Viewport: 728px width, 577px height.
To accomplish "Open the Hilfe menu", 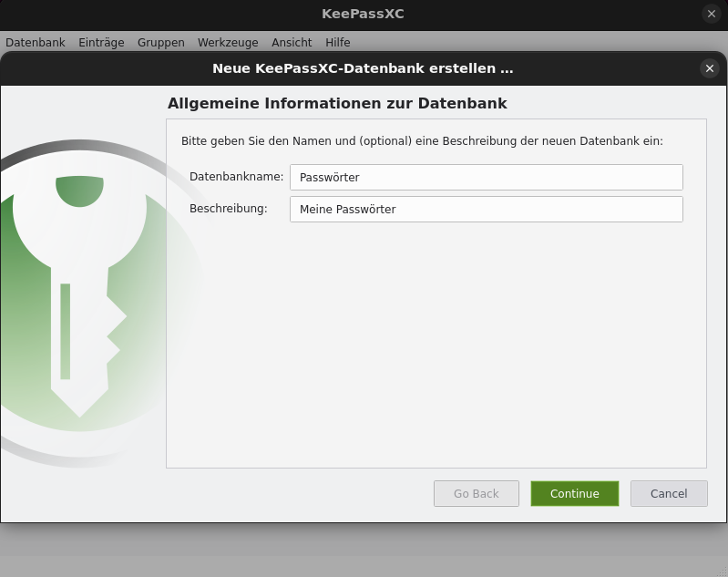I will click(x=337, y=42).
